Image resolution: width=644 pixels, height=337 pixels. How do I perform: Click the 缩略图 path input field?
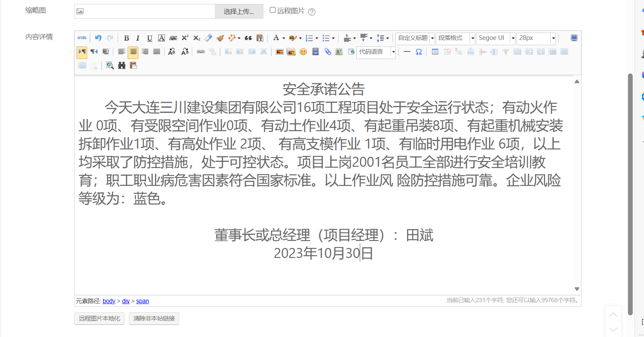(145, 11)
